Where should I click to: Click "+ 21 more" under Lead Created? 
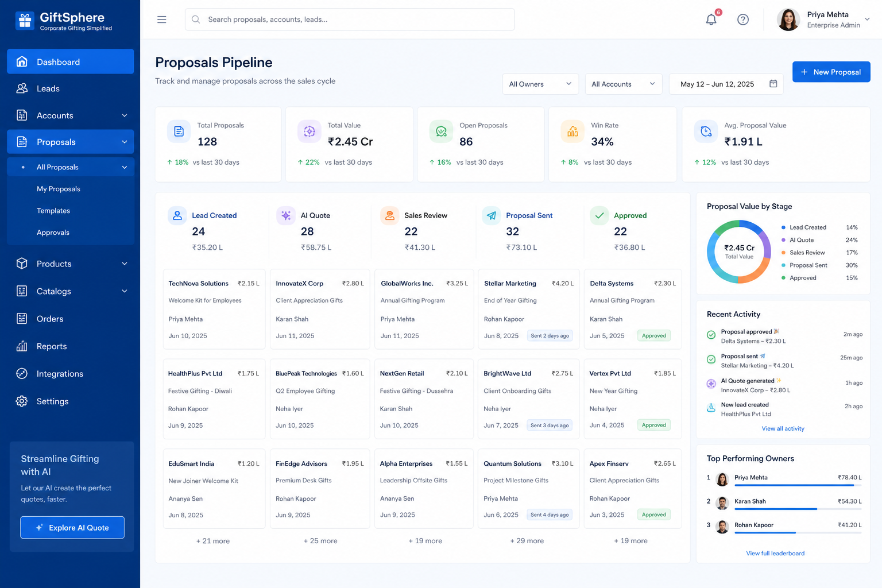coord(213,541)
